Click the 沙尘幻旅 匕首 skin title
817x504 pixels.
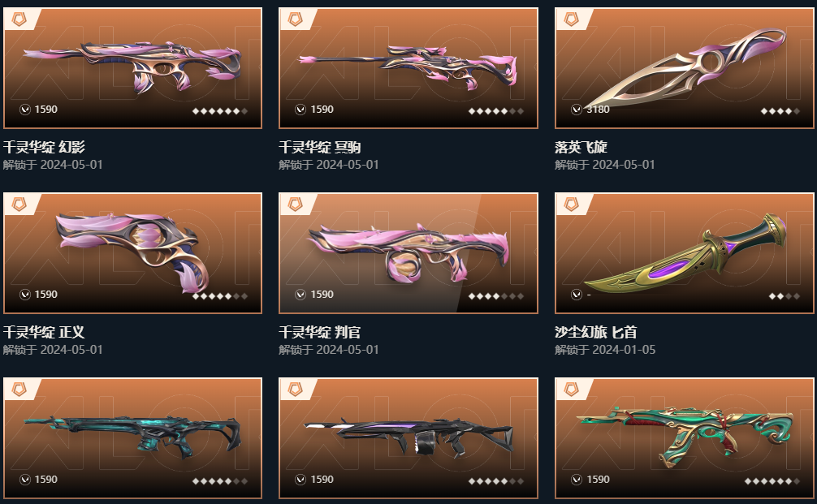595,332
